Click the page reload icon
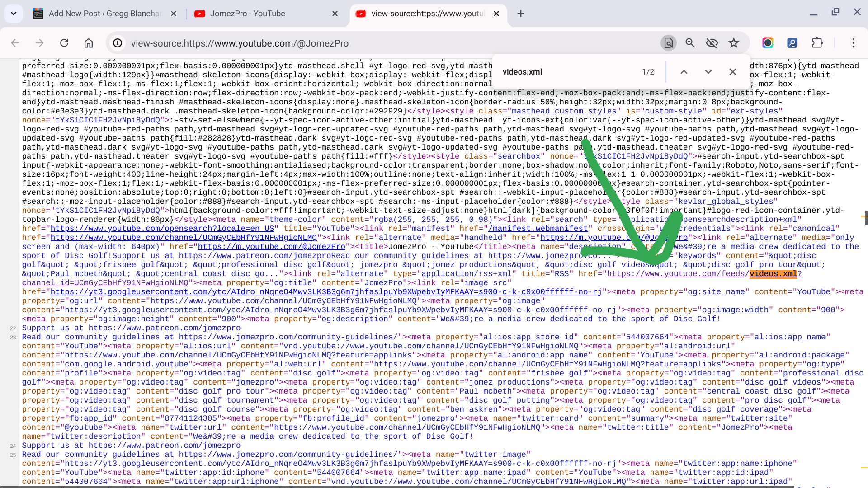 pyautogui.click(x=64, y=43)
